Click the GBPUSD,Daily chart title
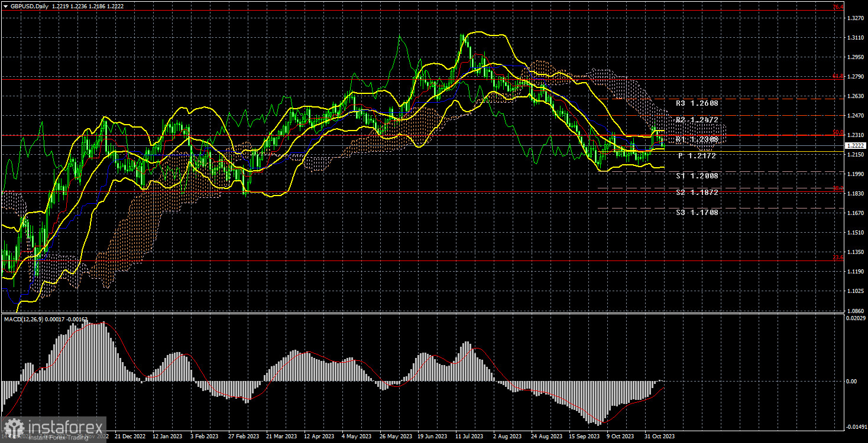 [29, 6]
